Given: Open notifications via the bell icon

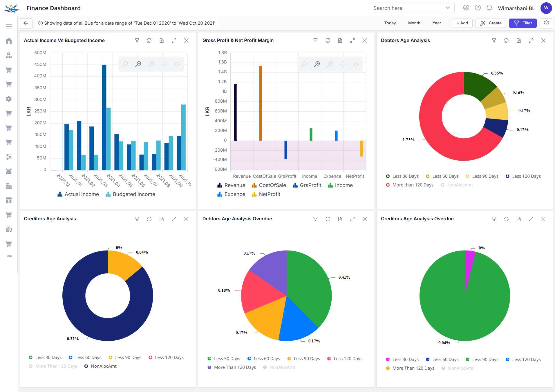Looking at the screenshot, I should coord(489,8).
